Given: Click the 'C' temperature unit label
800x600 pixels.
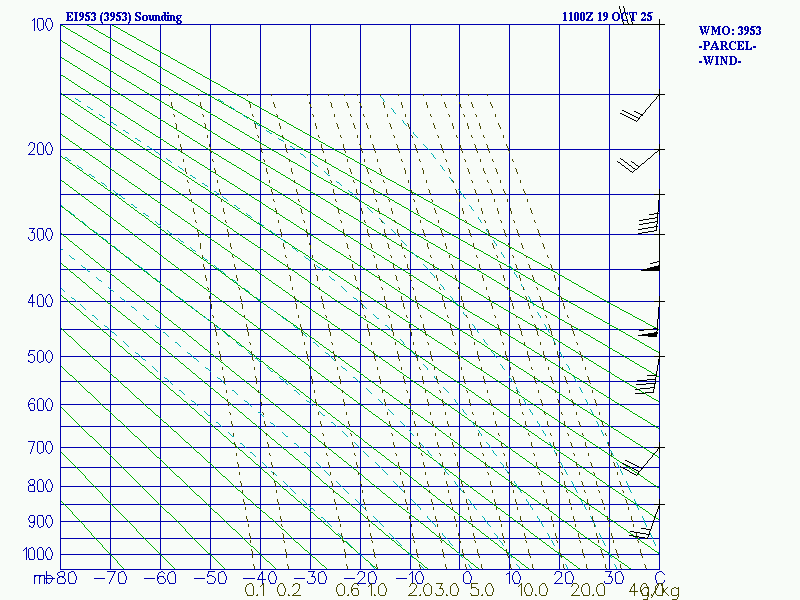Looking at the screenshot, I should click(660, 578).
